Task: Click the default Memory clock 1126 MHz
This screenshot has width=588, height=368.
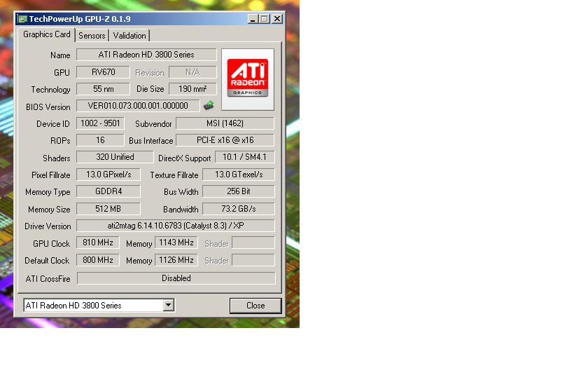Action: 176,260
